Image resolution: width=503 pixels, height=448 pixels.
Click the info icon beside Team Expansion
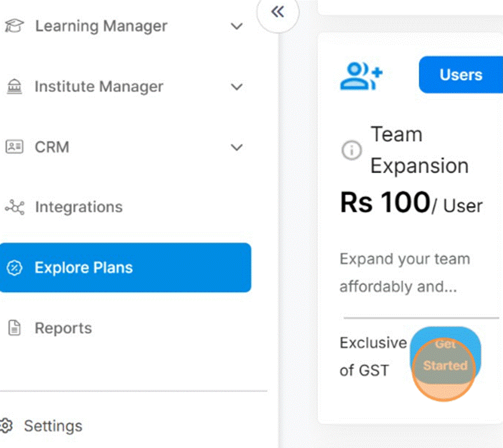click(x=351, y=150)
